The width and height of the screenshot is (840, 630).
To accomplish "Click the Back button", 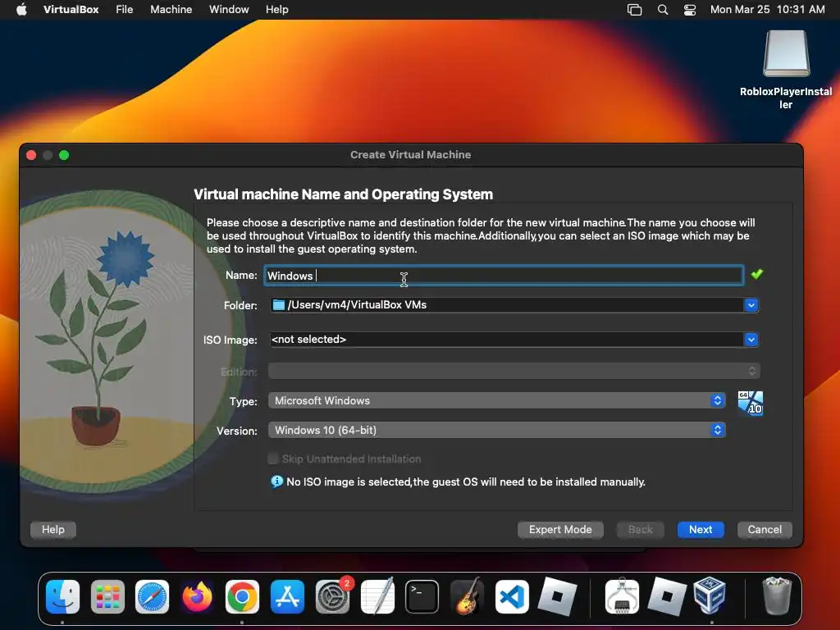I will pos(640,529).
